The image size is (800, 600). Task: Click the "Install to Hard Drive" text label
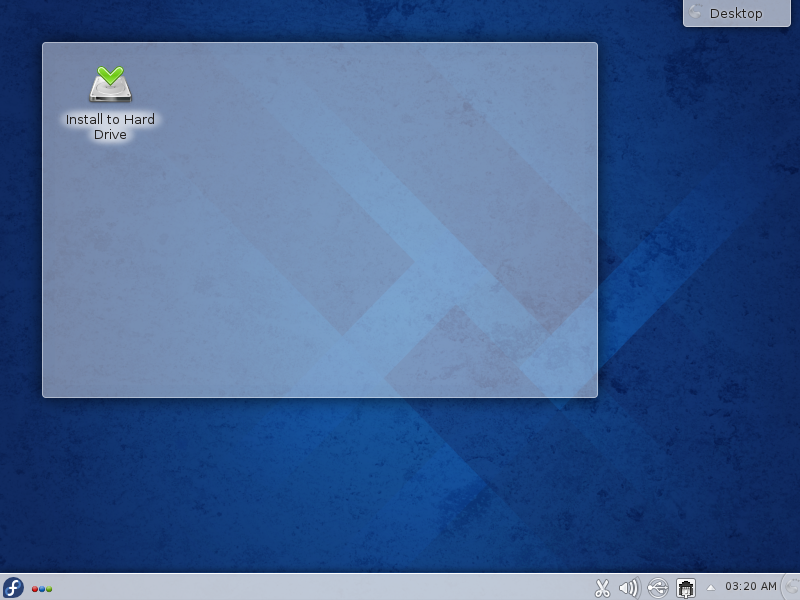point(110,127)
